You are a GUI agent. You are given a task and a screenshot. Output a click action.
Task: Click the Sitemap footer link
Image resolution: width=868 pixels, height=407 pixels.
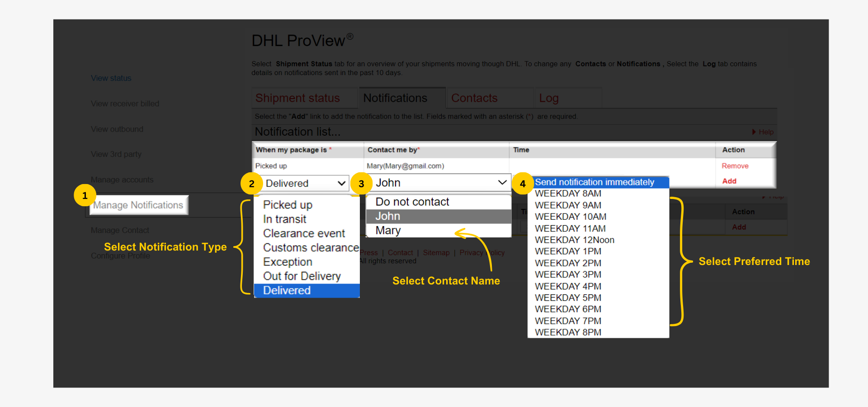pyautogui.click(x=436, y=253)
